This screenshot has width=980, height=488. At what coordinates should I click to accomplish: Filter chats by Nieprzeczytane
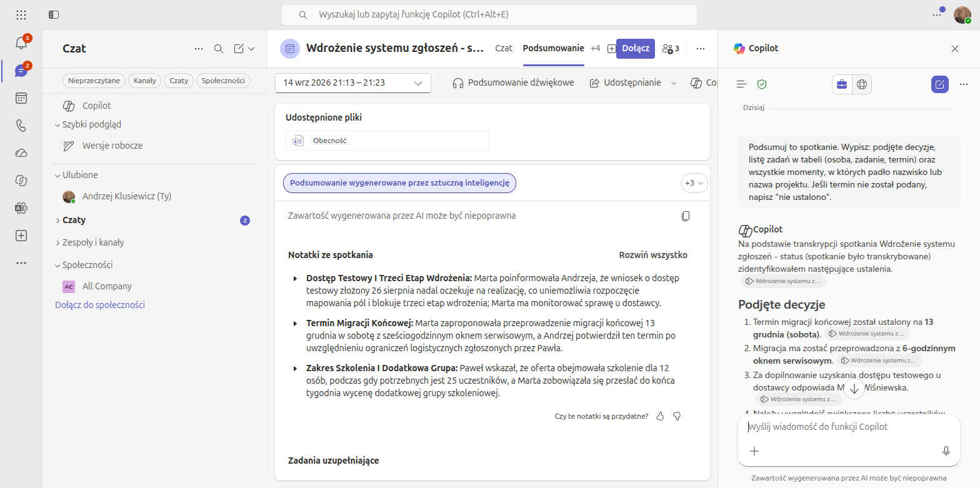tap(94, 81)
